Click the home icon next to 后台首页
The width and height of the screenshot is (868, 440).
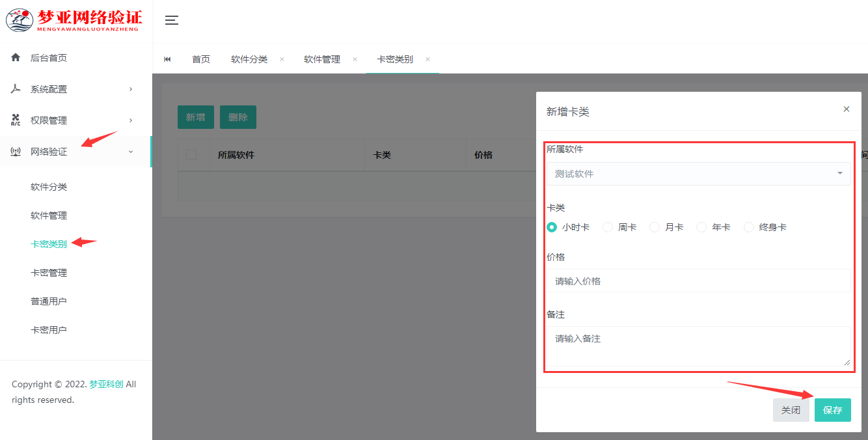click(16, 57)
